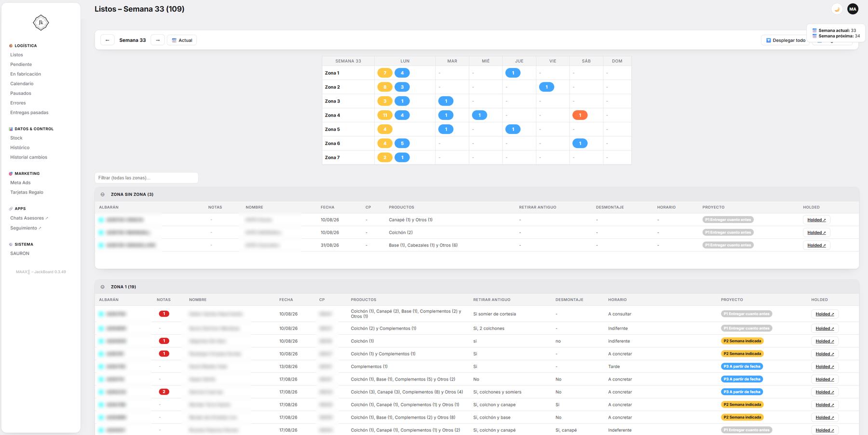Open Calendario in the sidebar
This screenshot has height=435, width=868.
coord(22,84)
